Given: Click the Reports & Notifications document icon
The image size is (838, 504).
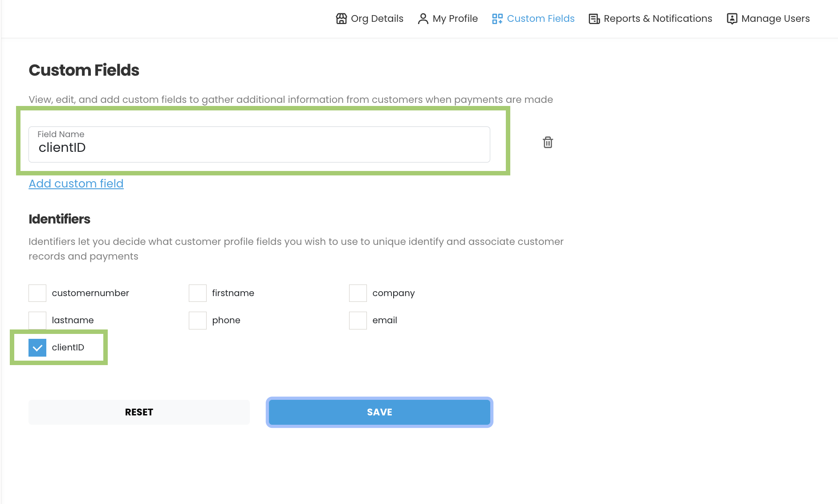Looking at the screenshot, I should coord(594,19).
